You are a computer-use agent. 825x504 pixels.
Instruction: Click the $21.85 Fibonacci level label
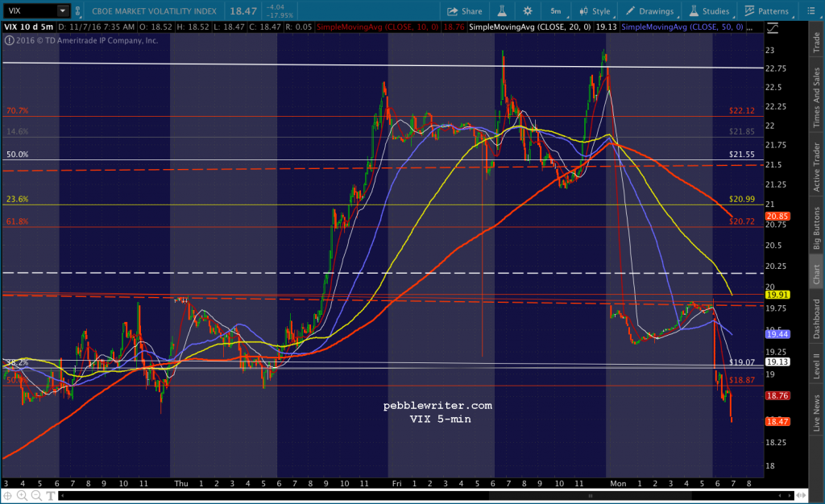742,131
